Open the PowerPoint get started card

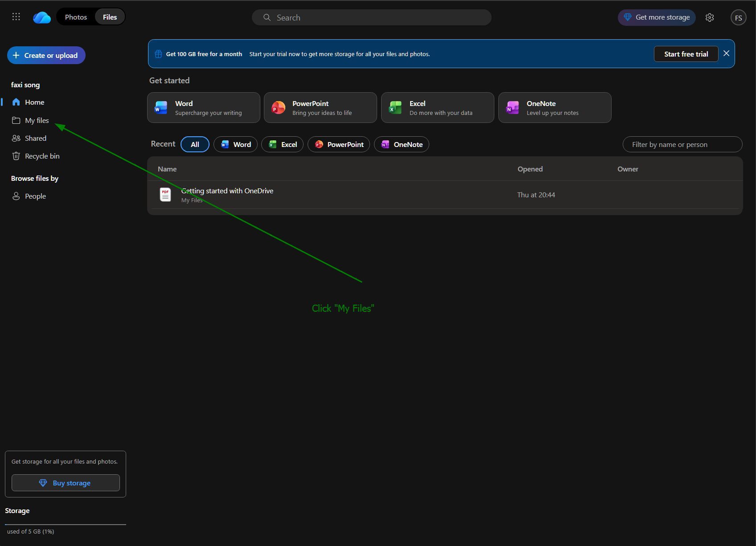click(x=320, y=107)
